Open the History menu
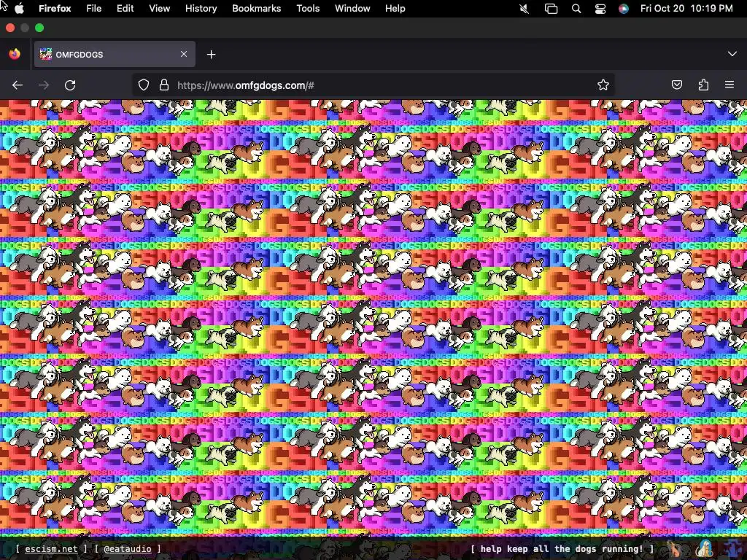The image size is (747, 560). pos(201,9)
